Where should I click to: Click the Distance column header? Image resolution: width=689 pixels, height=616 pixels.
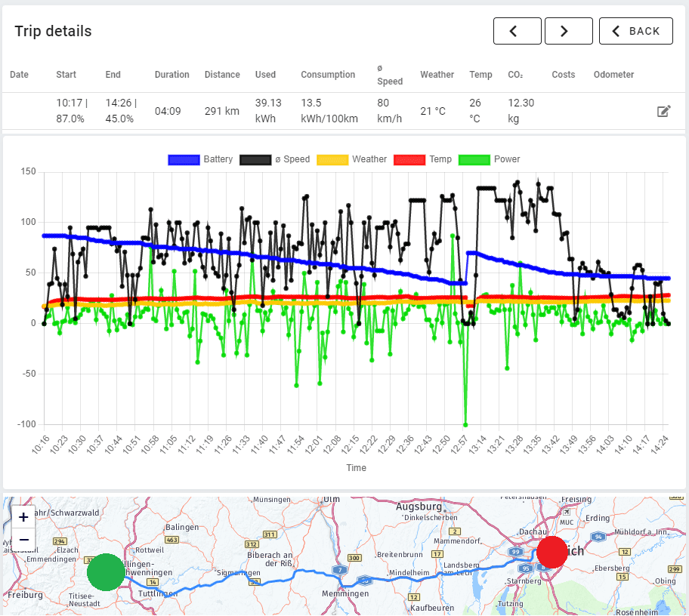[x=222, y=75]
